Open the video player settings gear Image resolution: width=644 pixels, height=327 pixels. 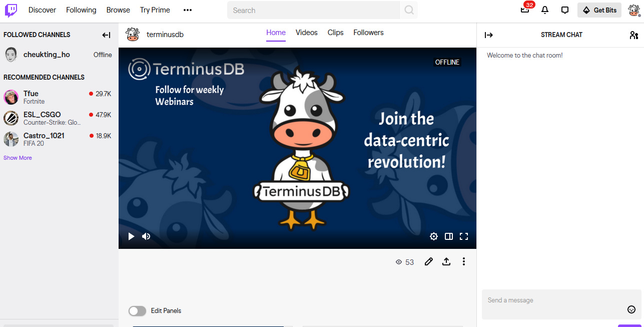coord(434,236)
